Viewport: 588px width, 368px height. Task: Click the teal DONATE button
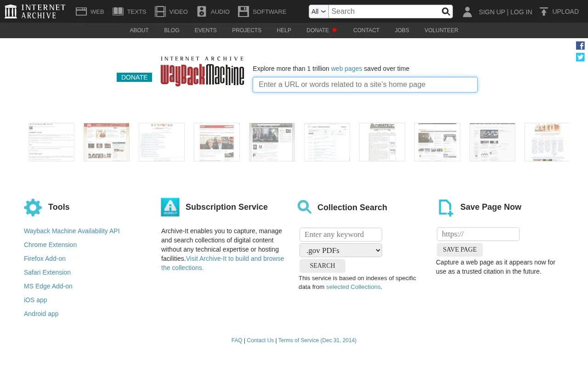134,77
